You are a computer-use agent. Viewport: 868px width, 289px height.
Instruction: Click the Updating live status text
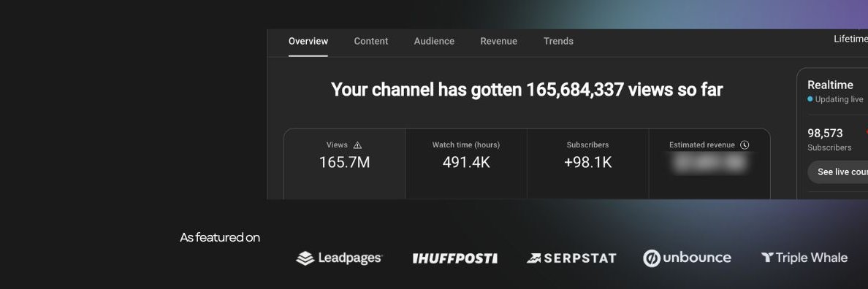click(839, 99)
